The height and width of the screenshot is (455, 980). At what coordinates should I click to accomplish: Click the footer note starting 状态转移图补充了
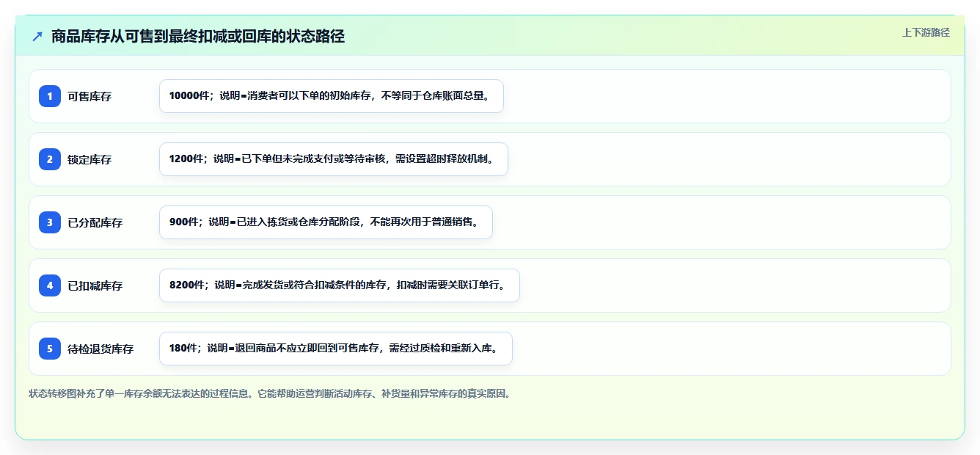270,393
